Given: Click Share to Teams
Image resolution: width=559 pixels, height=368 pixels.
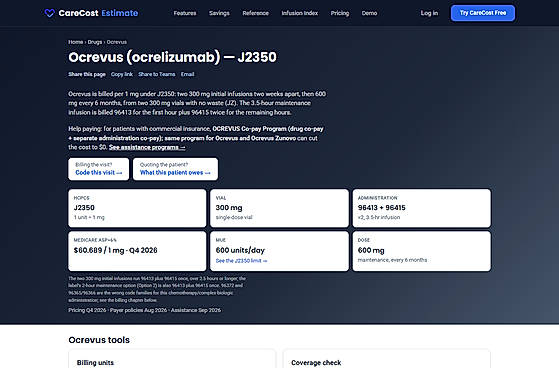Looking at the screenshot, I should coord(157,74).
